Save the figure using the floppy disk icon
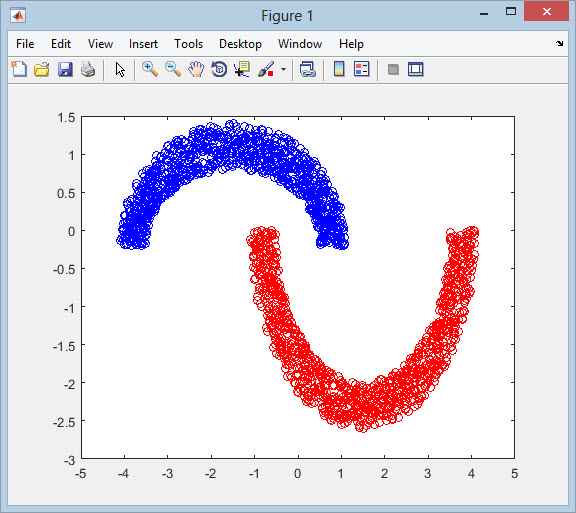 (65, 69)
